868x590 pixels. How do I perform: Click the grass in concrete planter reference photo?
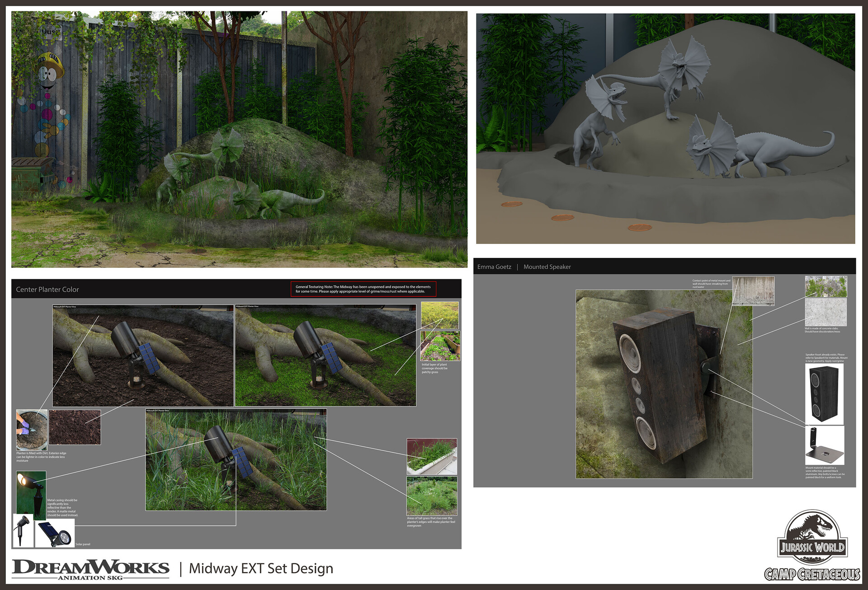click(432, 456)
